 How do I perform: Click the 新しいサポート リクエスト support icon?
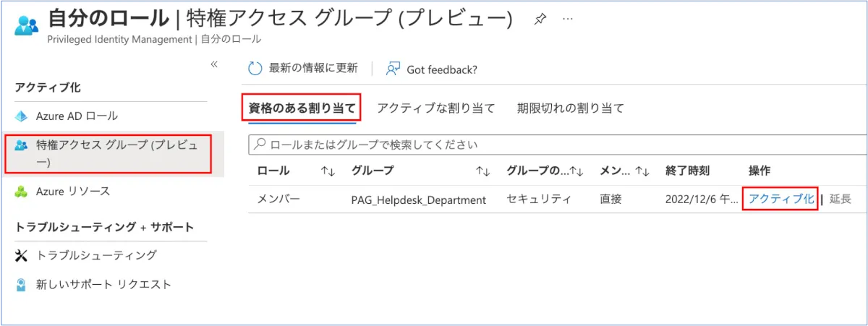point(22,285)
